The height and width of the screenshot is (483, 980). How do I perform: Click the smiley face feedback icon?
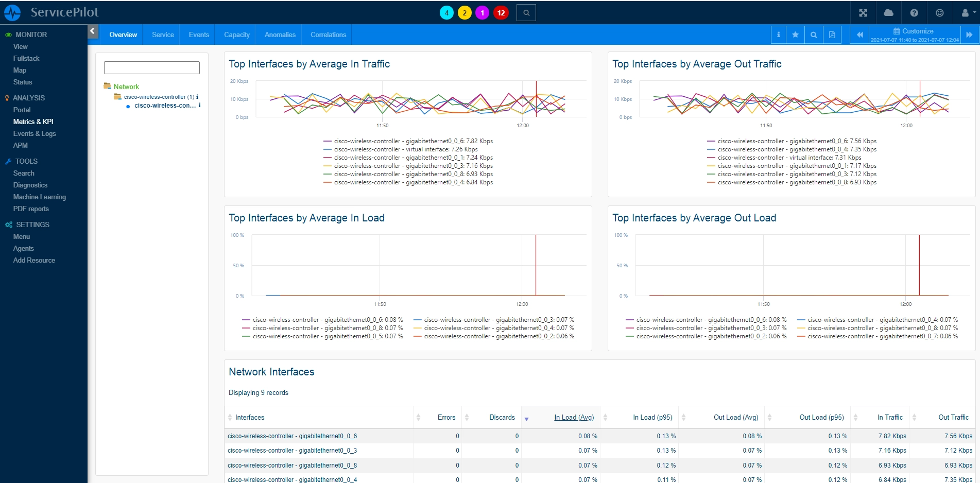pos(940,13)
